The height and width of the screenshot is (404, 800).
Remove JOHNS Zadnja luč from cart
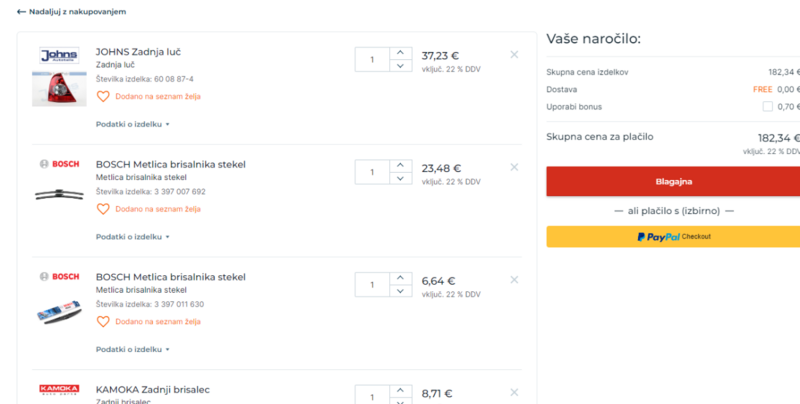click(514, 55)
